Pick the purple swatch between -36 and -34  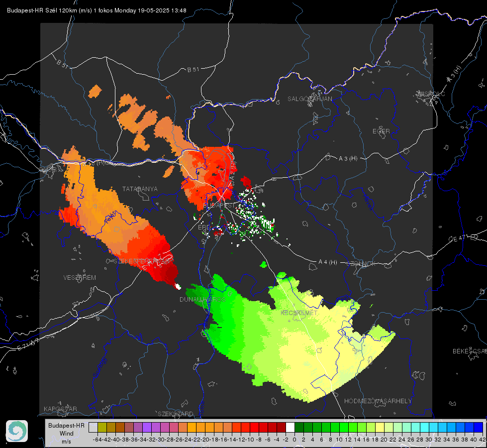click(x=138, y=428)
